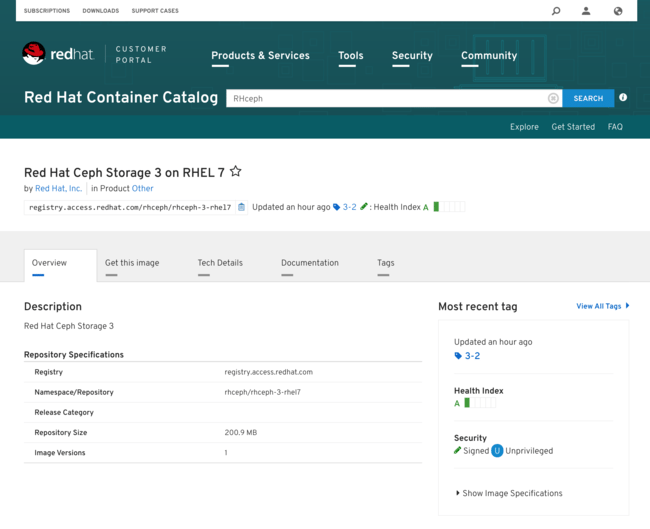Open the Documentation tab
Image resolution: width=650 pixels, height=529 pixels.
[x=310, y=263]
